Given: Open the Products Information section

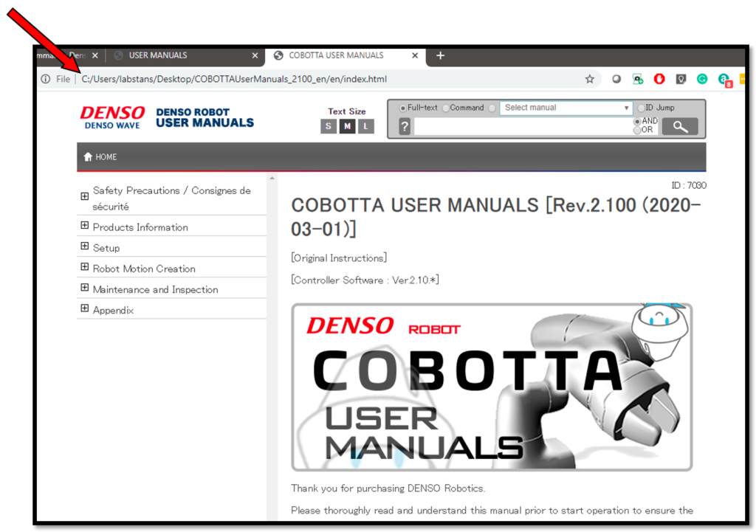Looking at the screenshot, I should coord(140,227).
